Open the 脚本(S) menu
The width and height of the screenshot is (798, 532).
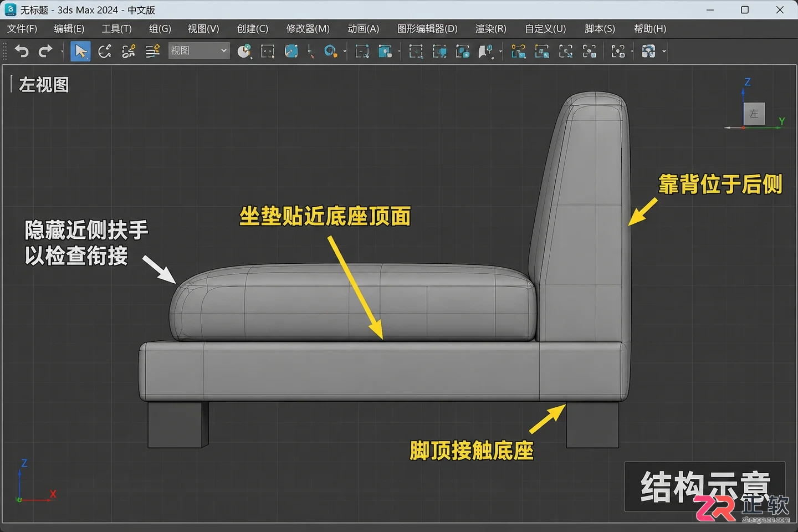point(600,29)
